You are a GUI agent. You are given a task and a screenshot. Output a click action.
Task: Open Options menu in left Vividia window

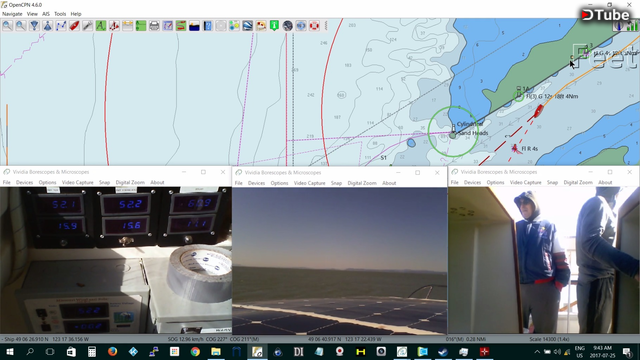coord(47,182)
